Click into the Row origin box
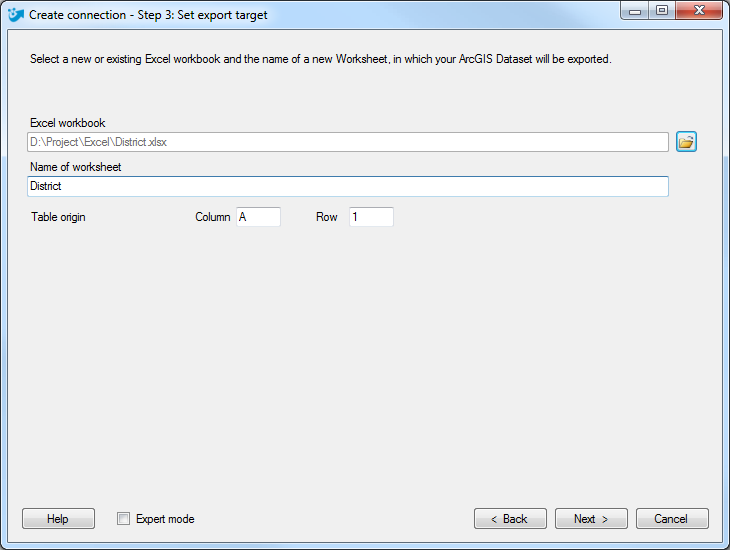The width and height of the screenshot is (730, 550). [x=371, y=217]
